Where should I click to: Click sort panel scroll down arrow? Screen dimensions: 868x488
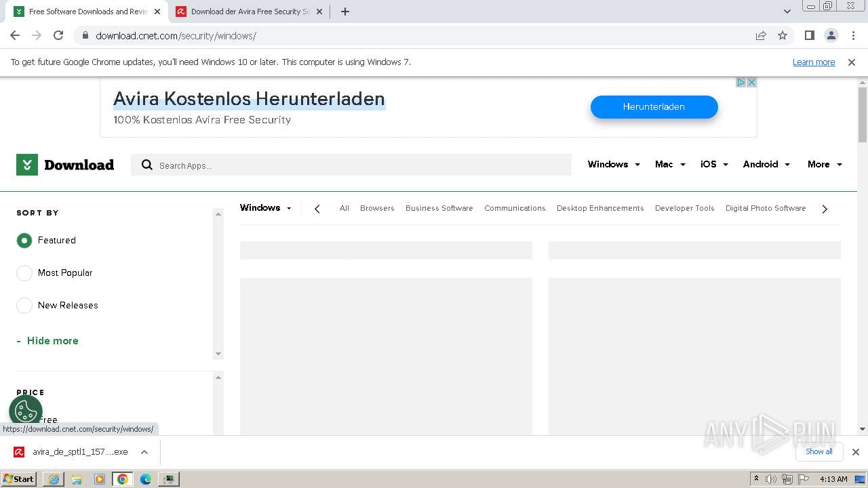pos(218,354)
